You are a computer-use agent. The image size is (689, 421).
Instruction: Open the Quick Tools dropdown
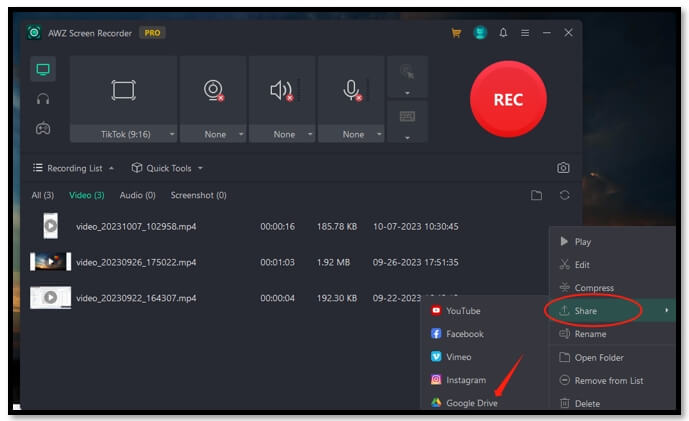167,168
